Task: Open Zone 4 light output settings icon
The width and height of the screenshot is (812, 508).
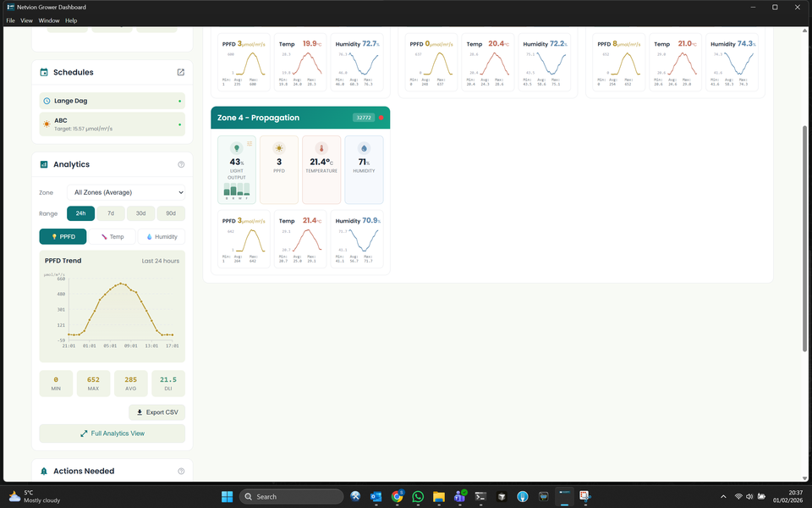Action: coord(249,144)
